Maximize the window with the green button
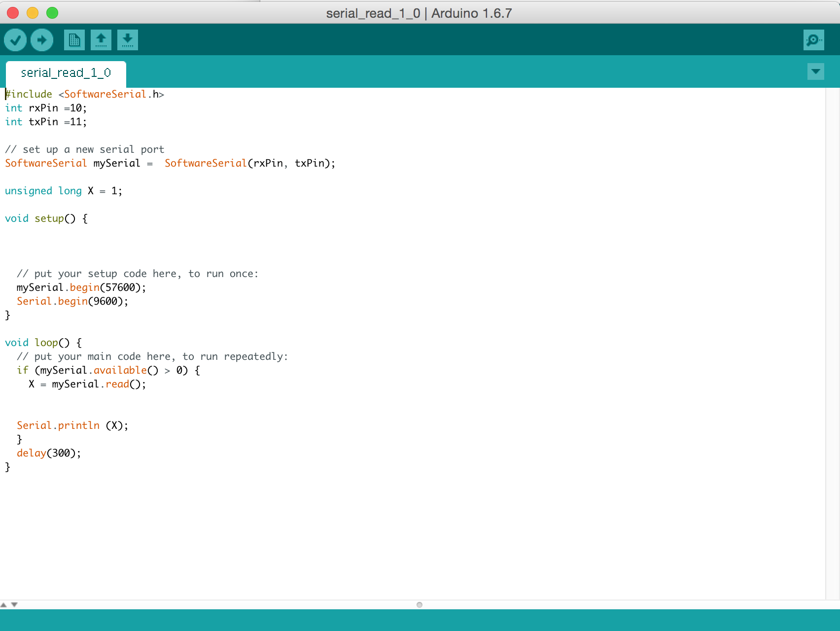840x631 pixels. pos(52,13)
